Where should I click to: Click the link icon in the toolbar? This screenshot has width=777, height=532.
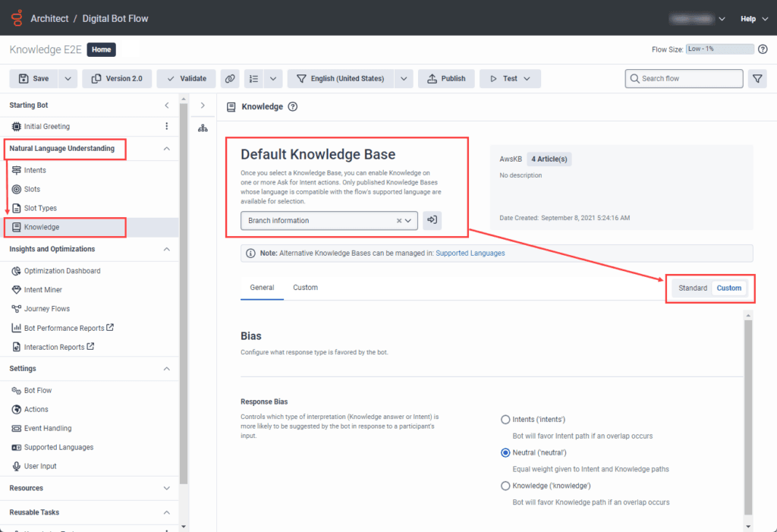(230, 79)
